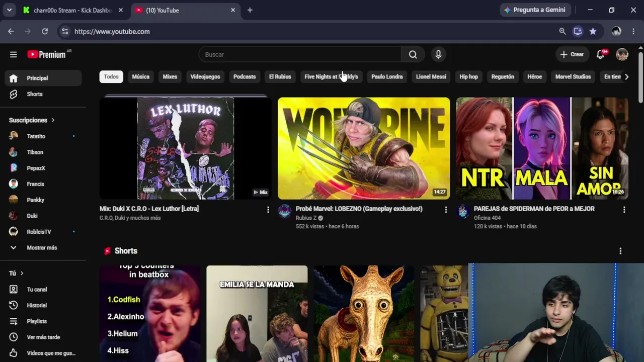Open options for Probé Marvel: LOBEZNO video
The height and width of the screenshot is (362, 644).
(446, 210)
